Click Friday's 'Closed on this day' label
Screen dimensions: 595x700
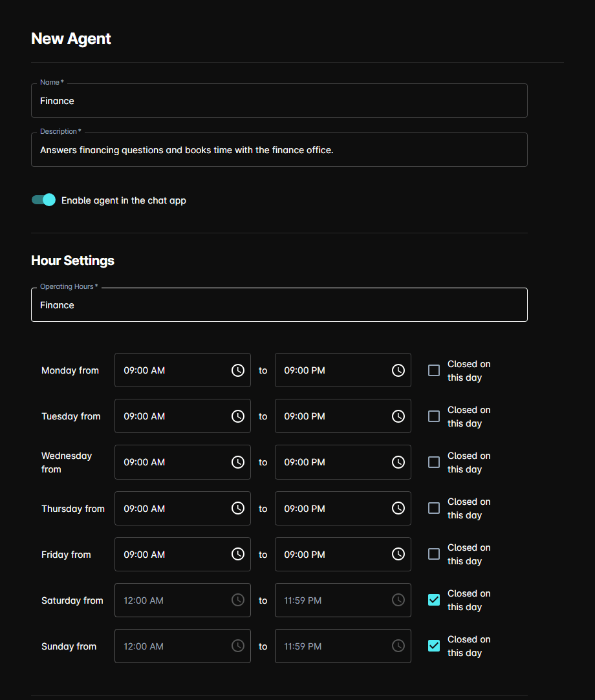469,555
